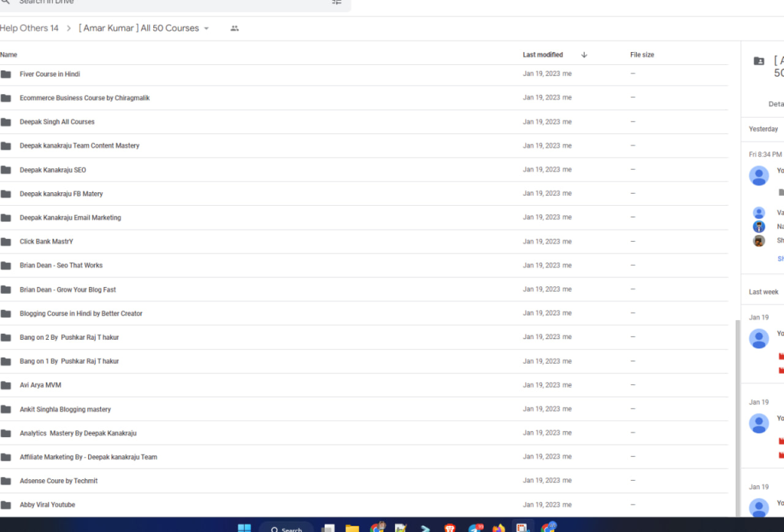
Task: Click the Last week heading in activity panel
Action: (763, 292)
